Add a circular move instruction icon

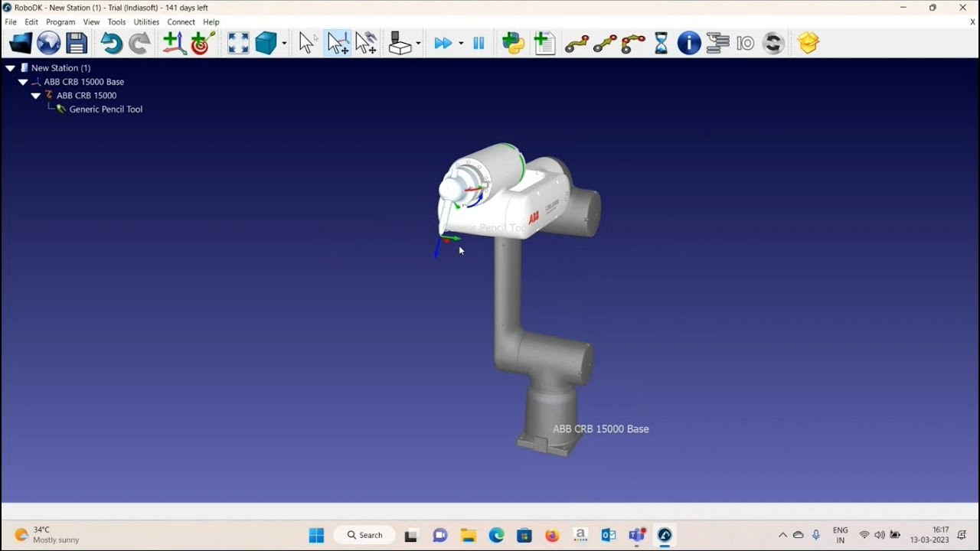point(633,44)
